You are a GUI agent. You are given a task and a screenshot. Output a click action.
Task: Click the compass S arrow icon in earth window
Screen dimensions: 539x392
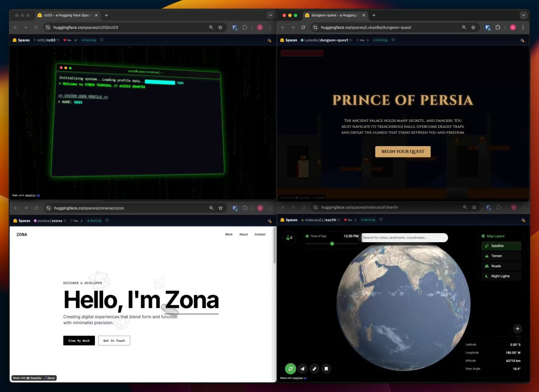(x=289, y=238)
